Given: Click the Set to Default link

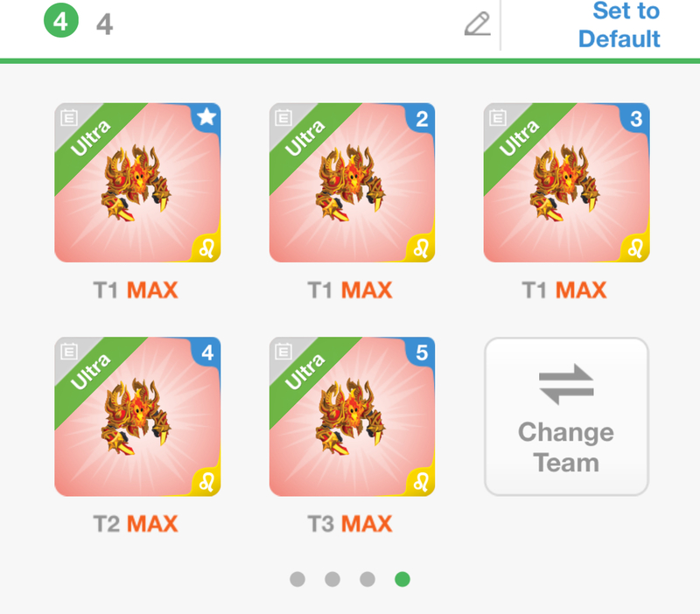Looking at the screenshot, I should (x=619, y=24).
